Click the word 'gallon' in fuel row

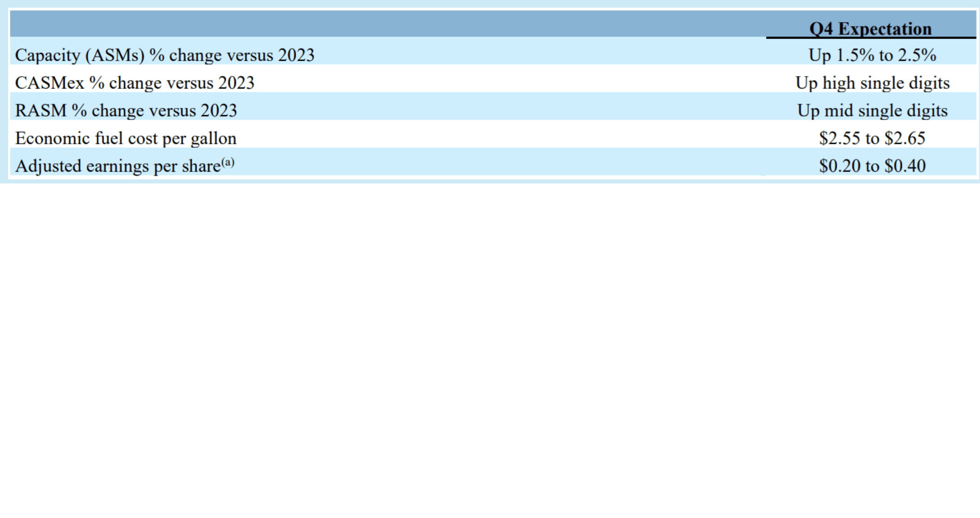pos(214,138)
